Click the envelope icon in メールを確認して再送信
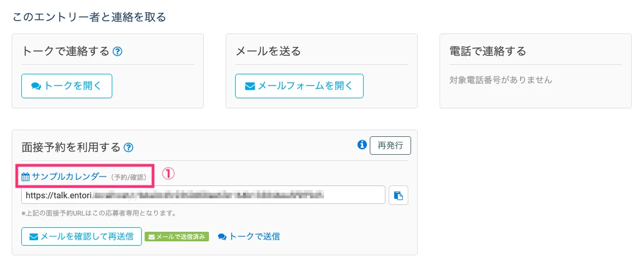The width and height of the screenshot is (644, 267). 34,237
